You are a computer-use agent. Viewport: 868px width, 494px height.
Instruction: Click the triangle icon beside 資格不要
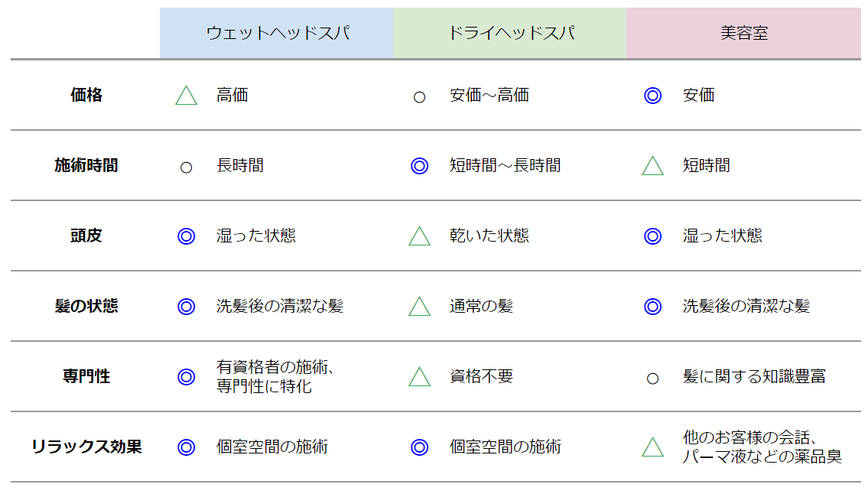(419, 377)
